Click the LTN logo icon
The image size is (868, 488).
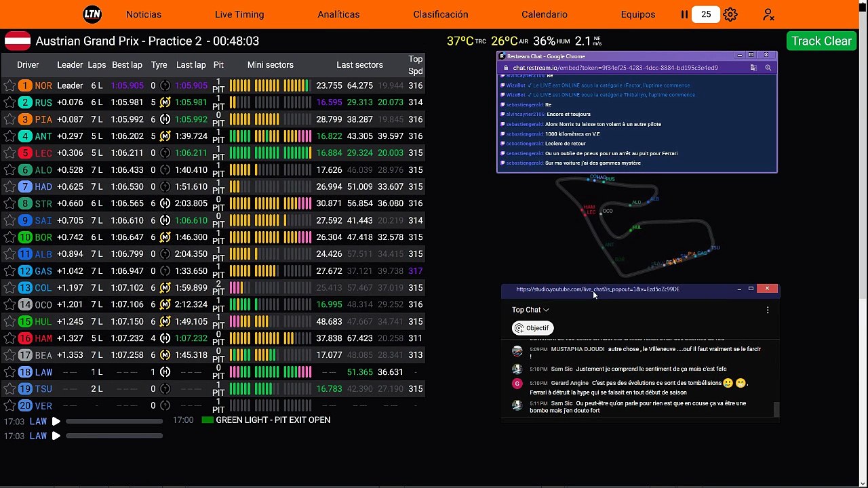point(92,14)
